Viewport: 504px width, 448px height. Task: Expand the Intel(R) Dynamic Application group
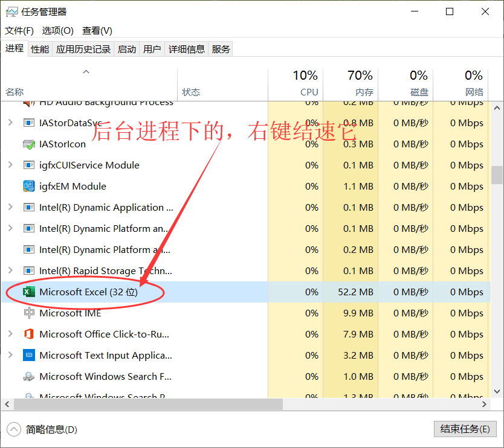pos(10,207)
